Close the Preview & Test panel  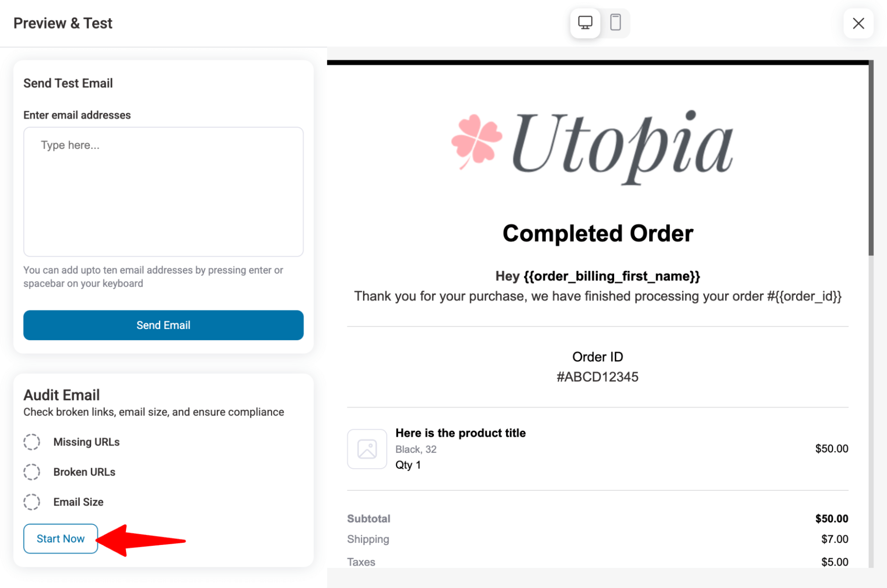(858, 23)
